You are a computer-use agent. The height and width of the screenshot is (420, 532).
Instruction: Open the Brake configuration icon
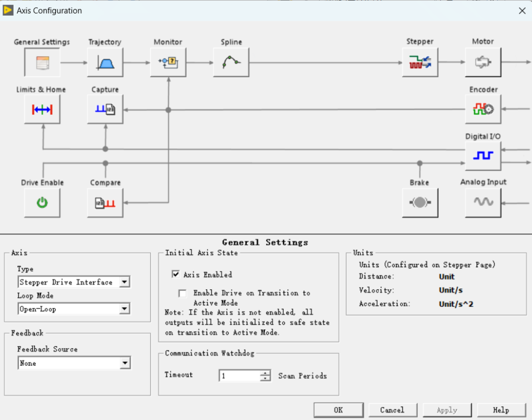point(420,203)
